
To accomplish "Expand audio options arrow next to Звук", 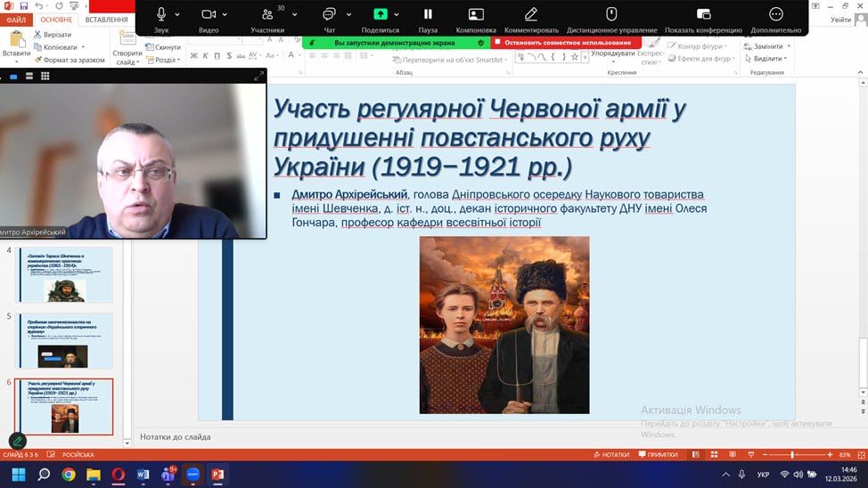I will point(177,14).
